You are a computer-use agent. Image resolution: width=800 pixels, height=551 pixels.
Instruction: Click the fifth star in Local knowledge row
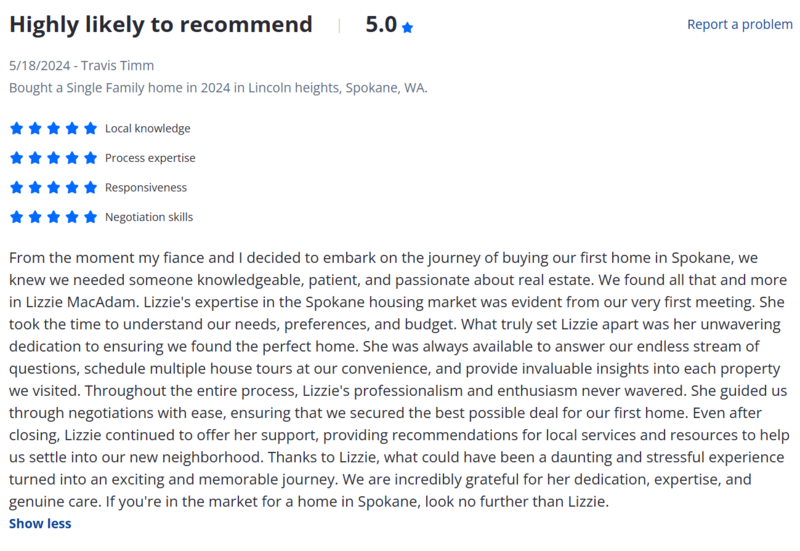coord(91,128)
